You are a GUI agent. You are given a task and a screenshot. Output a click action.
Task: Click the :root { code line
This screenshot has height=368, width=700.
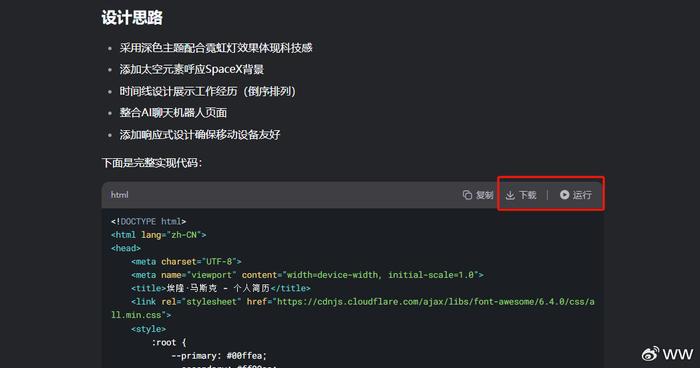tap(169, 343)
